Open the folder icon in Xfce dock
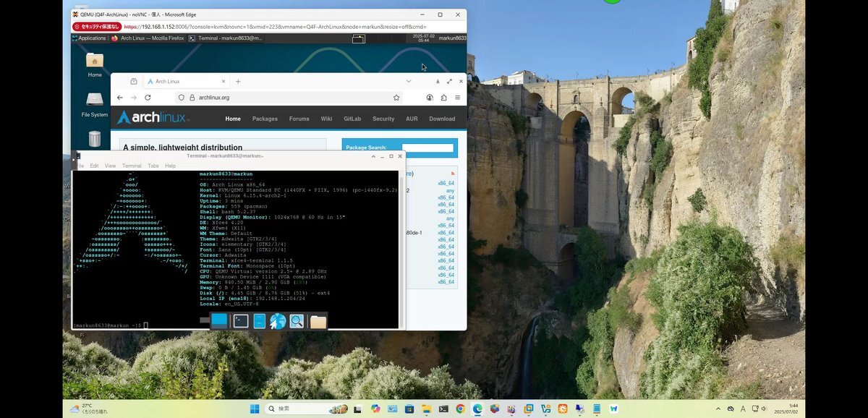868x418 pixels. point(318,321)
